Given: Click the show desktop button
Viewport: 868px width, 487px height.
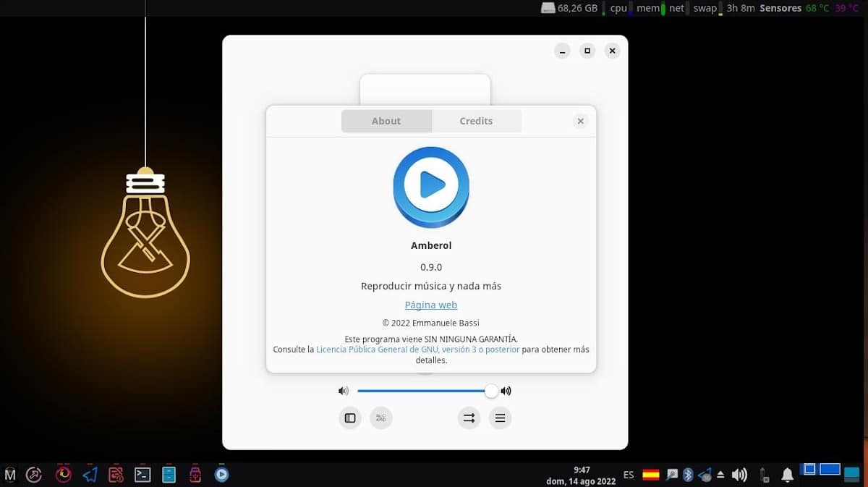Looking at the screenshot, I should [x=852, y=475].
